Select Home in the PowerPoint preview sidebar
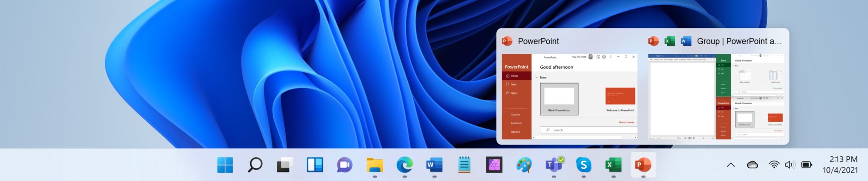Image resolution: width=868 pixels, height=181 pixels. (x=517, y=76)
